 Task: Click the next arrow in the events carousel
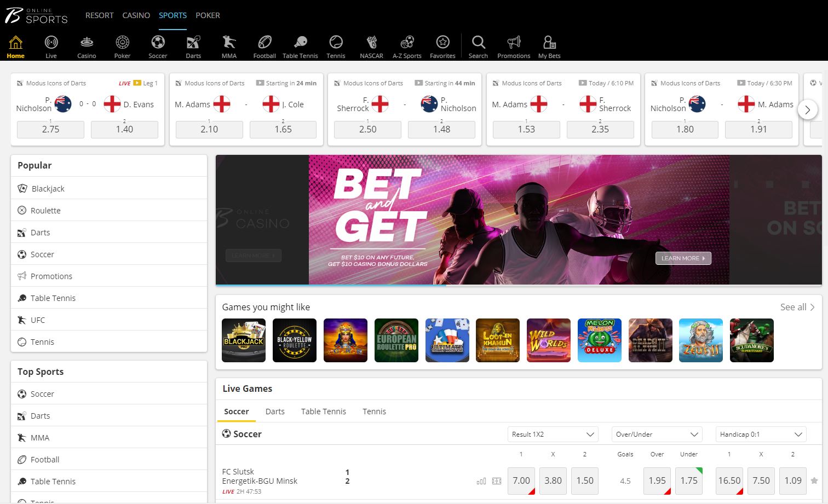coord(807,110)
